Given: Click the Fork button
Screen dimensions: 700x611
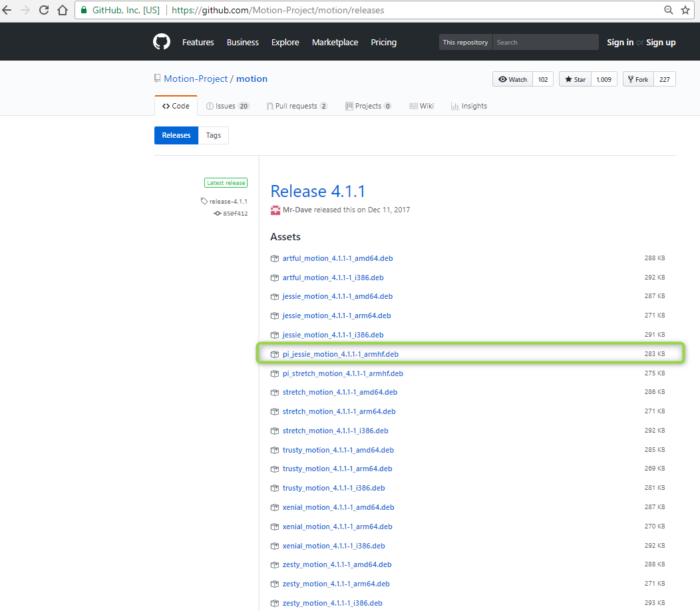Looking at the screenshot, I should coord(638,79).
